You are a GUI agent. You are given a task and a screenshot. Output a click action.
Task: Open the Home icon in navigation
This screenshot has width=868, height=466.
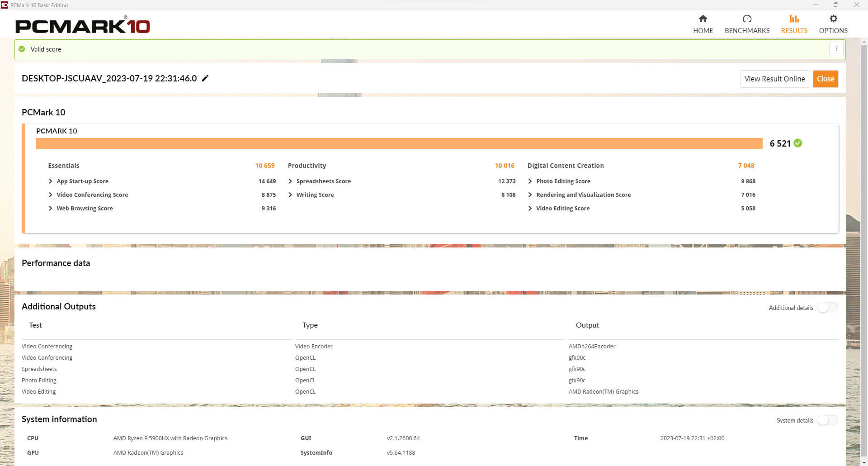(703, 19)
